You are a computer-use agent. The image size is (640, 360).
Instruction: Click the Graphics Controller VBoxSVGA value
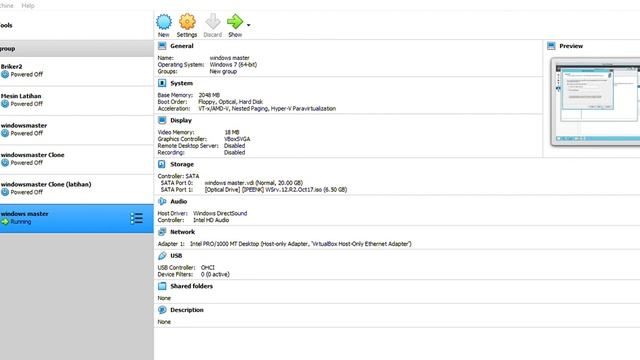[x=237, y=139]
